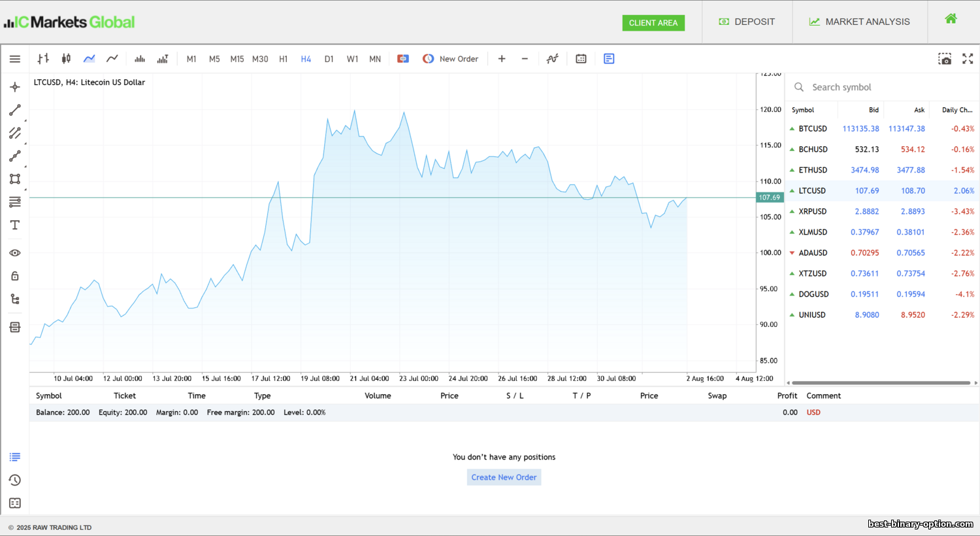The image size is (980, 536).
Task: Select the crosshair cursor tool
Action: click(x=15, y=87)
